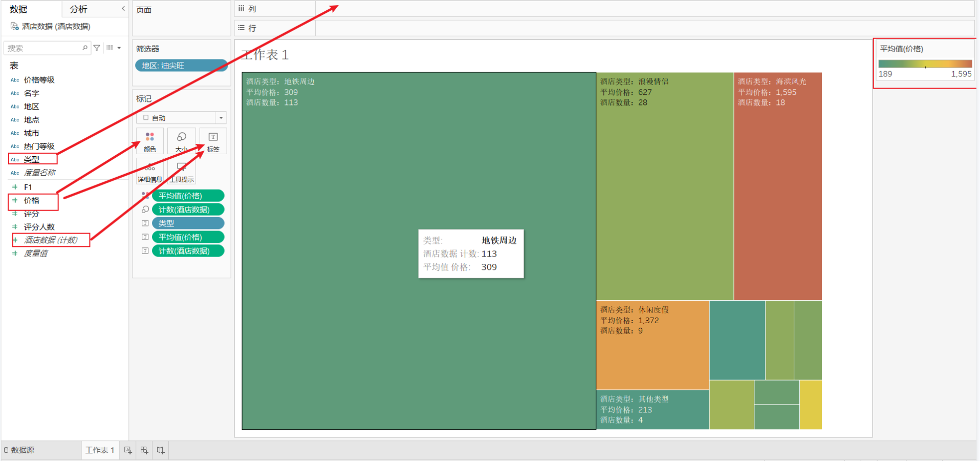
Task: Collapse the Data pane with the arrow
Action: pyautogui.click(x=123, y=9)
